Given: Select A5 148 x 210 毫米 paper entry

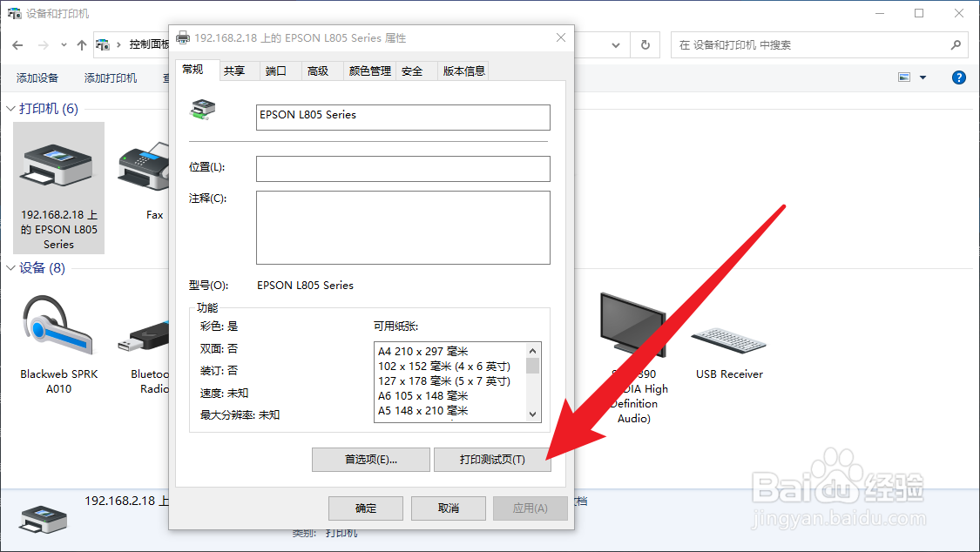Looking at the screenshot, I should click(423, 411).
